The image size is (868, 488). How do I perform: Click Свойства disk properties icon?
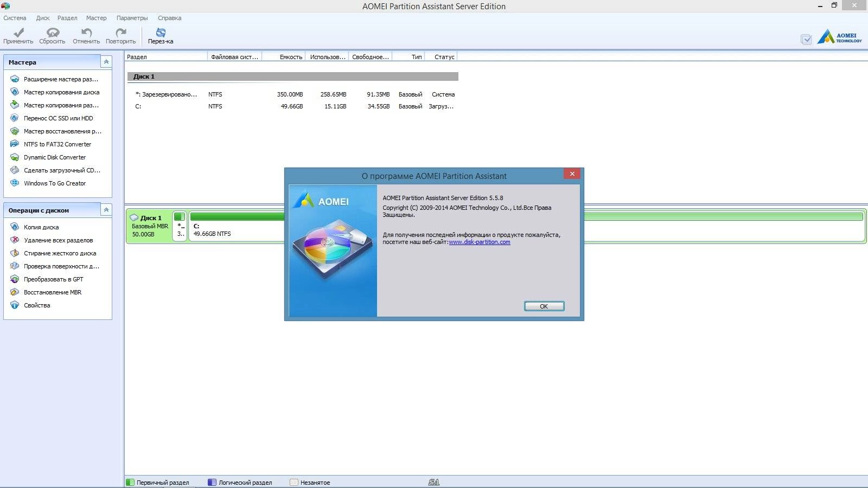pyautogui.click(x=15, y=305)
